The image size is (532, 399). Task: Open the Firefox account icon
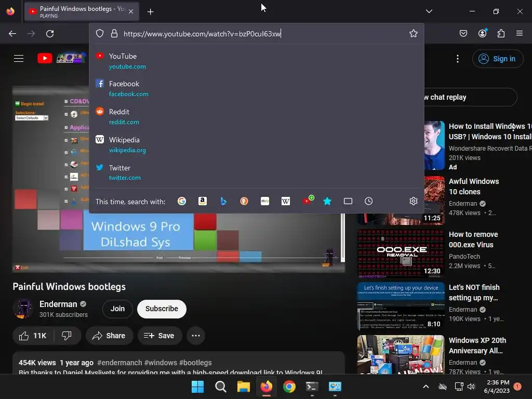point(482,33)
